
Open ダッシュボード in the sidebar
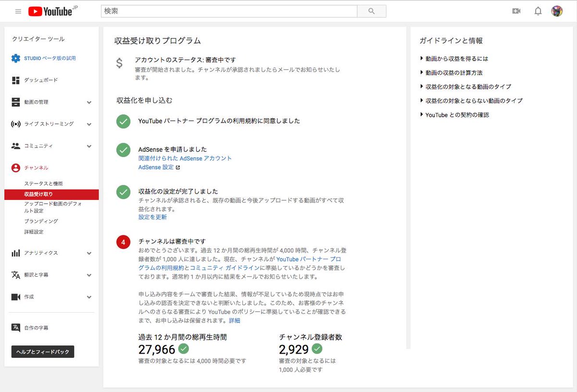click(x=41, y=80)
